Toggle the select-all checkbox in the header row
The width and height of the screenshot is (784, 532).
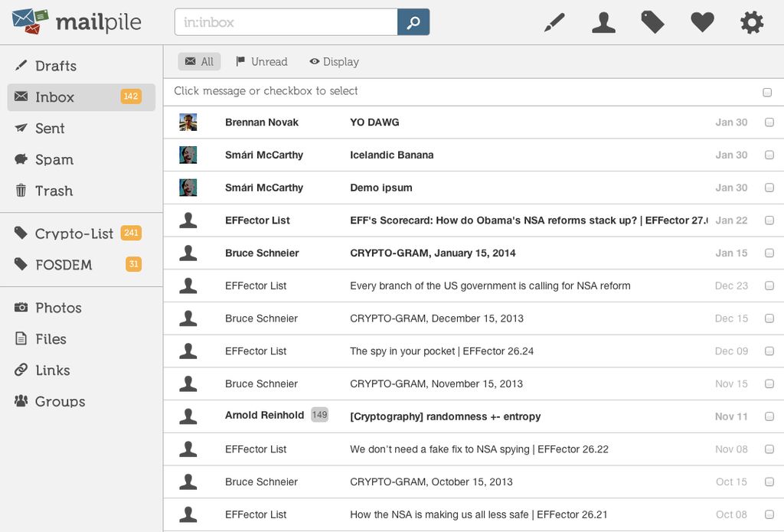coord(767,91)
